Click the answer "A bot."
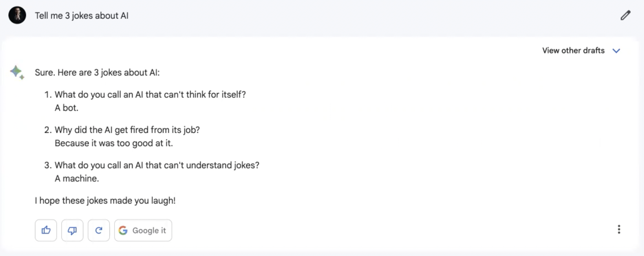 (x=67, y=108)
